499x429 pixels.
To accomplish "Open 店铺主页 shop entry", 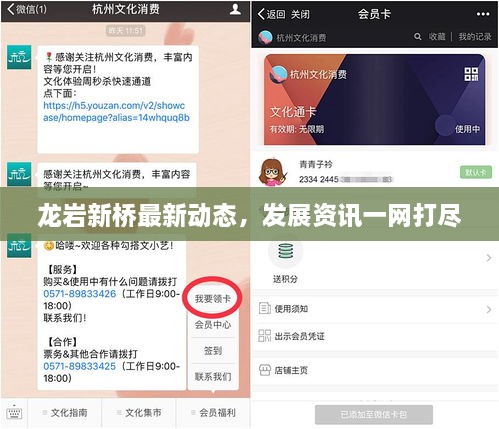I will (283, 370).
